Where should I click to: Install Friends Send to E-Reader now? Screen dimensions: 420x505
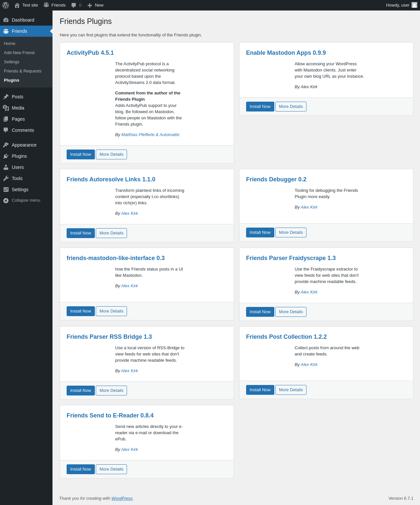pos(81,469)
